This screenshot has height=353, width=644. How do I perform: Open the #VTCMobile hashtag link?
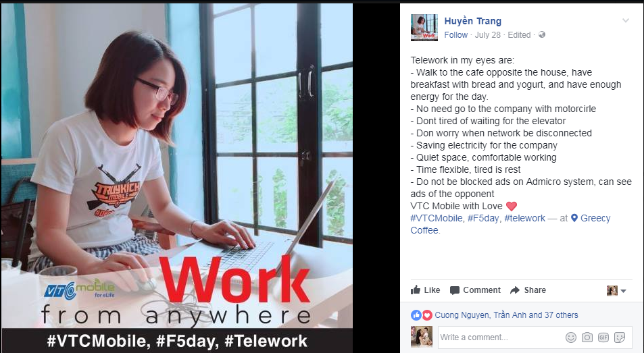point(437,218)
